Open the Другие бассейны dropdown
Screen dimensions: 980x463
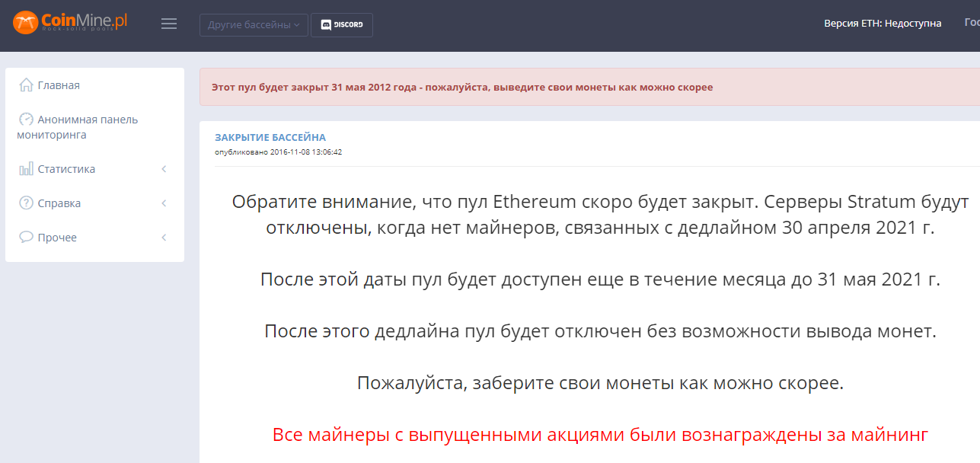click(254, 25)
